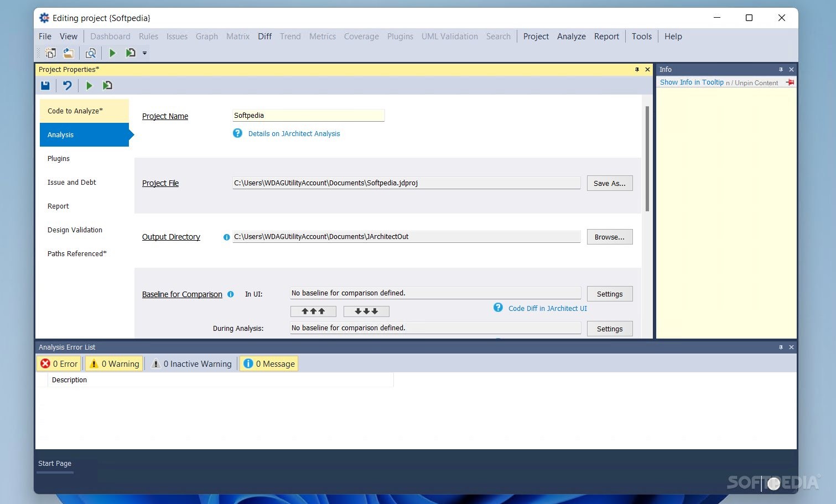The height and width of the screenshot is (504, 836).
Task: Toggle the 0 Inactive Warning filter
Action: [191, 363]
